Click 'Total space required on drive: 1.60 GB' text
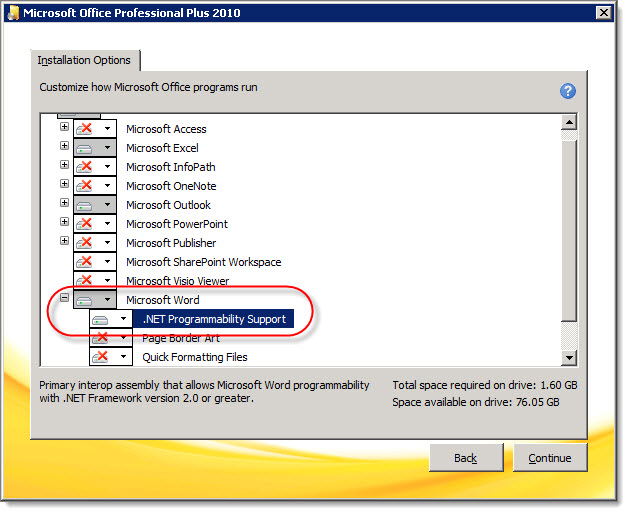The width and height of the screenshot is (628, 512). point(485,385)
